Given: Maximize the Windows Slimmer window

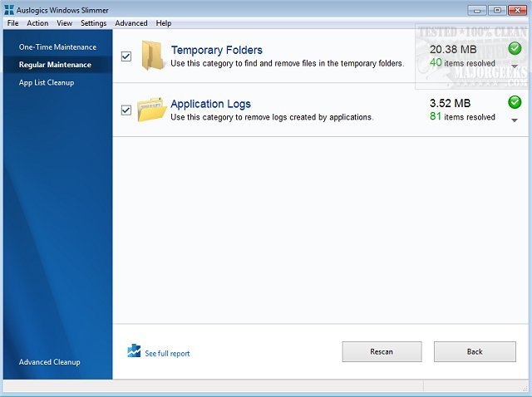Looking at the screenshot, I should click(497, 10).
